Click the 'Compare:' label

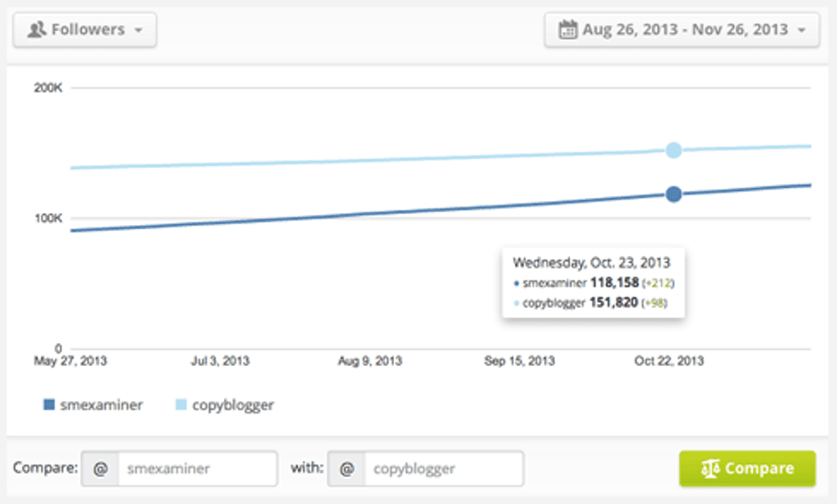[x=46, y=468]
